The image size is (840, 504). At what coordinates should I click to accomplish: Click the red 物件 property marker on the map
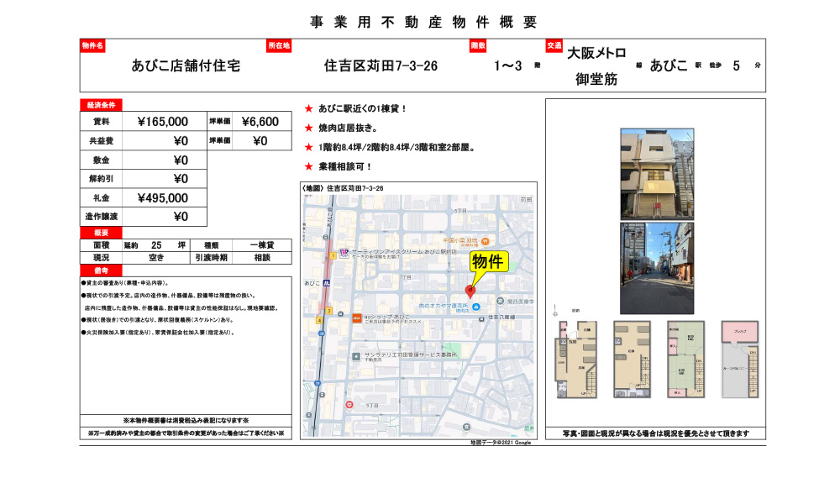coord(471,291)
